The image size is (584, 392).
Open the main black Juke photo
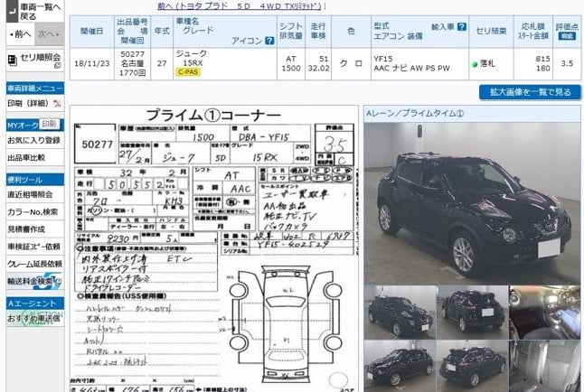[x=472, y=203]
